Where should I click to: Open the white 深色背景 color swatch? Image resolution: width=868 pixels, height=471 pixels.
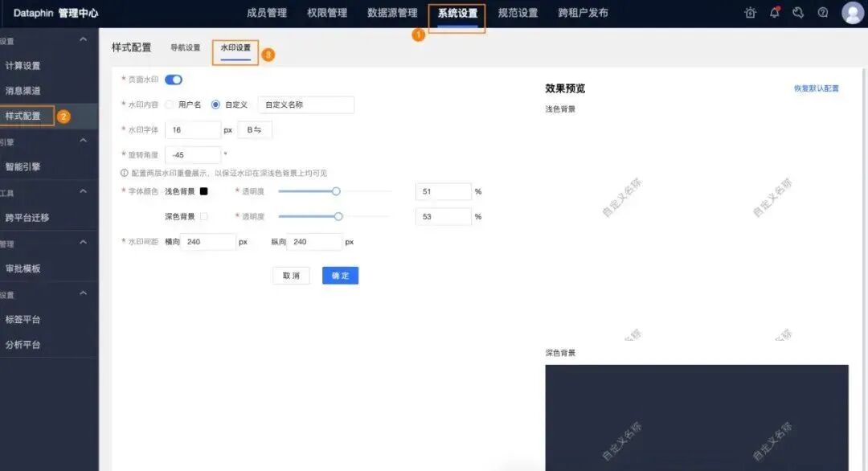(x=203, y=216)
